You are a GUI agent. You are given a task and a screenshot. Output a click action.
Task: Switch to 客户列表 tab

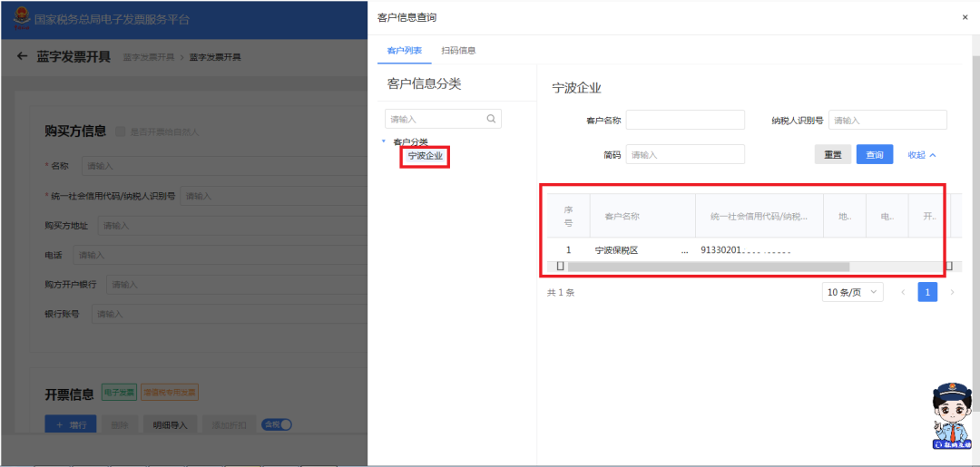coord(405,51)
